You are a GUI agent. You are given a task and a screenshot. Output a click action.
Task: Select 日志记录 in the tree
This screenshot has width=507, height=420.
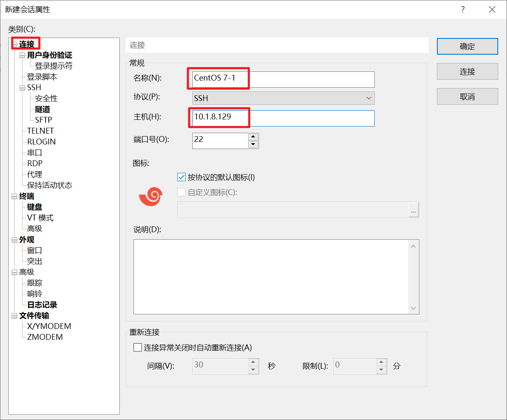[x=42, y=305]
